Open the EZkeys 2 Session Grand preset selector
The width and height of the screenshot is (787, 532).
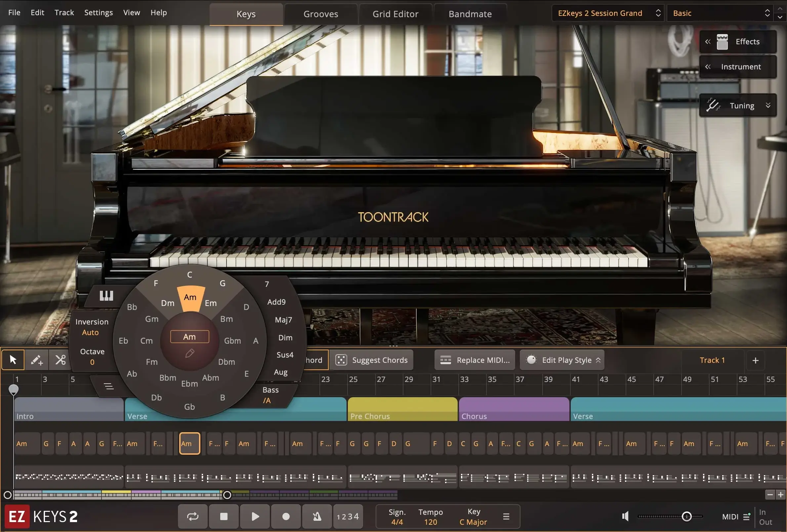606,13
